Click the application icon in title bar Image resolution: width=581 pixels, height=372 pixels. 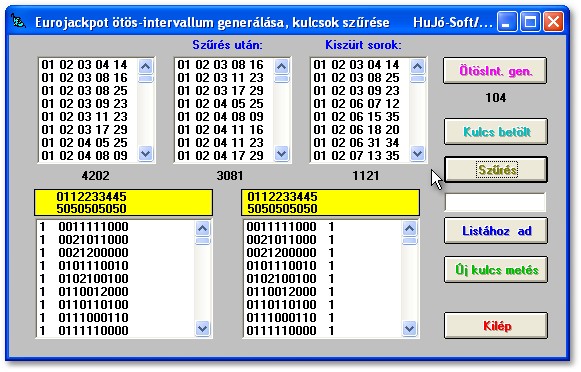click(18, 21)
